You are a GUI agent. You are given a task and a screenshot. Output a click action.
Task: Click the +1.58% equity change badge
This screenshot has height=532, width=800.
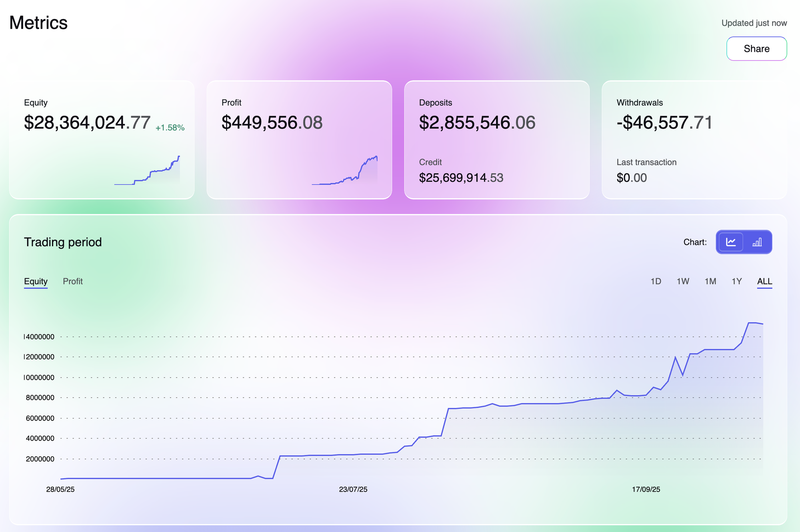(x=170, y=128)
